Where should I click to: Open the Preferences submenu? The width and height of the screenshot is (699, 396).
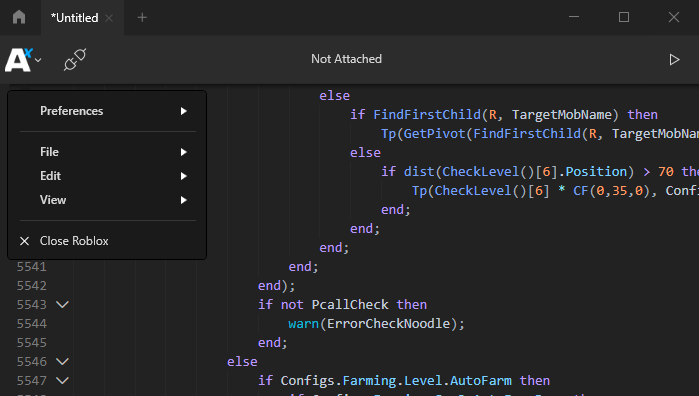[x=107, y=111]
